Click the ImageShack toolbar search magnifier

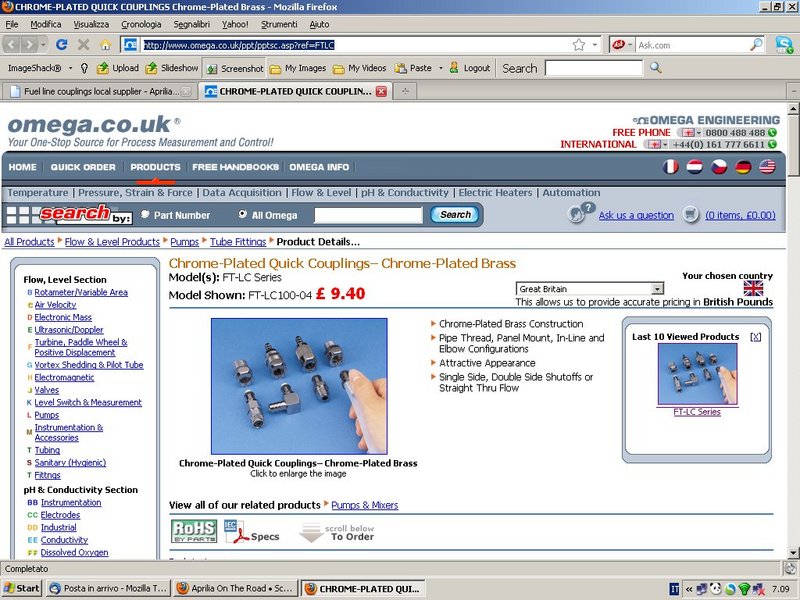[x=656, y=68]
